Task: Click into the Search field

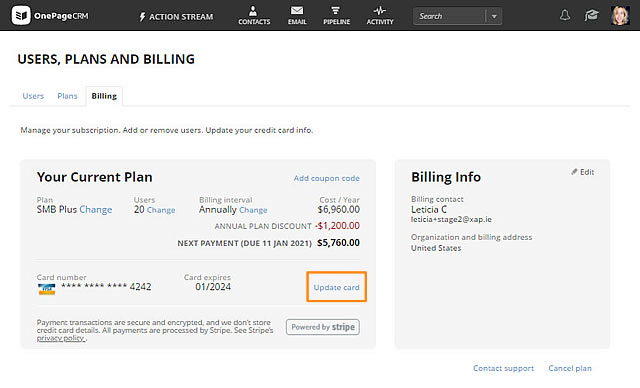Action: (449, 16)
